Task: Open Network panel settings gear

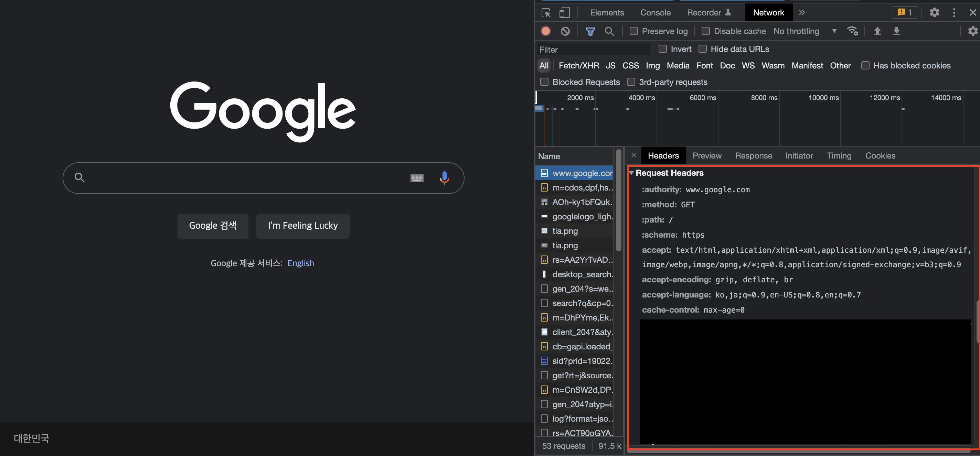Action: tap(972, 31)
